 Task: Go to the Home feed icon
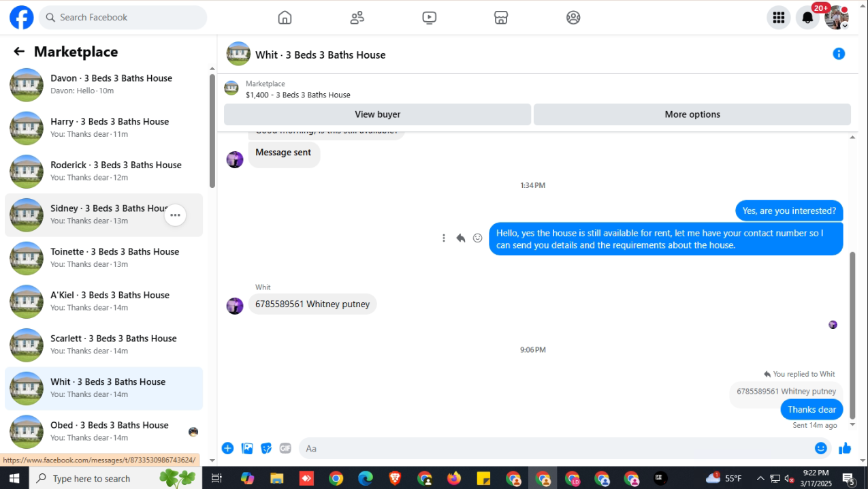point(285,18)
